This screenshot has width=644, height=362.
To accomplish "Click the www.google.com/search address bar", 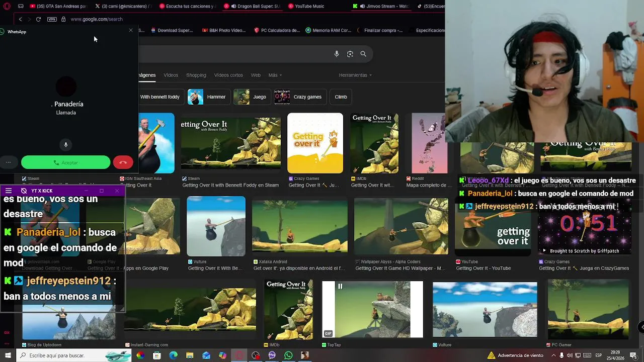I will click(97, 19).
